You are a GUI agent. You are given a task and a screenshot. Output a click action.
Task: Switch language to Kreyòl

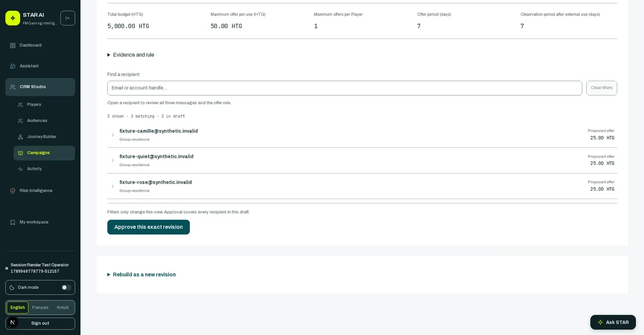pyautogui.click(x=63, y=308)
